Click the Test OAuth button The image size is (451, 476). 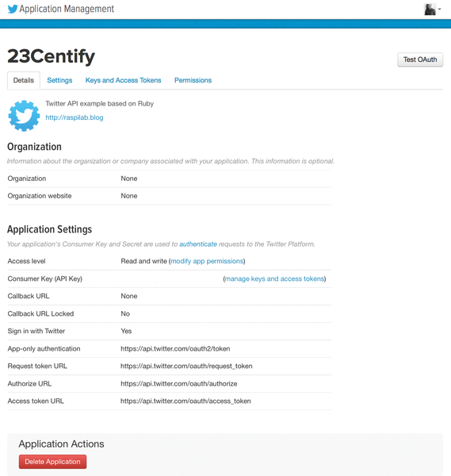coord(420,59)
